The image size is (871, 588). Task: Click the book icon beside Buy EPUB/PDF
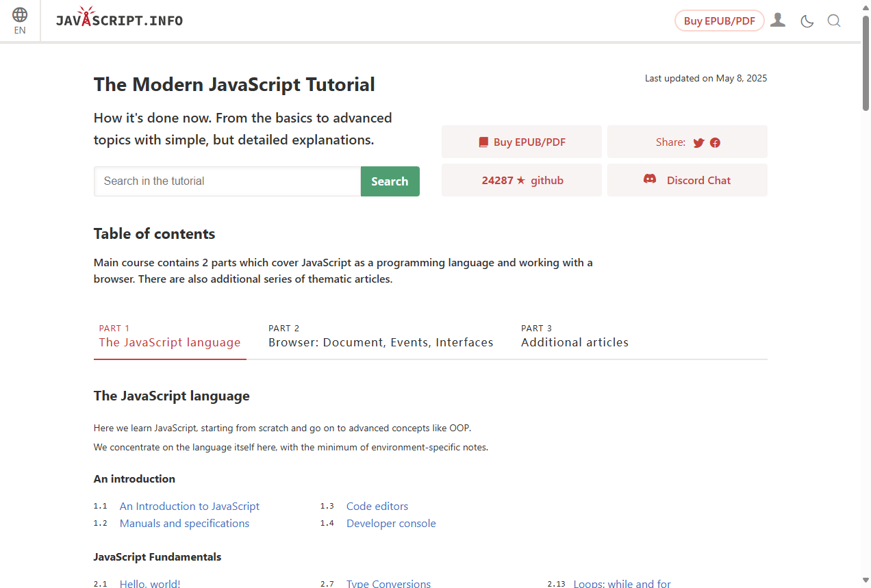pyautogui.click(x=483, y=142)
